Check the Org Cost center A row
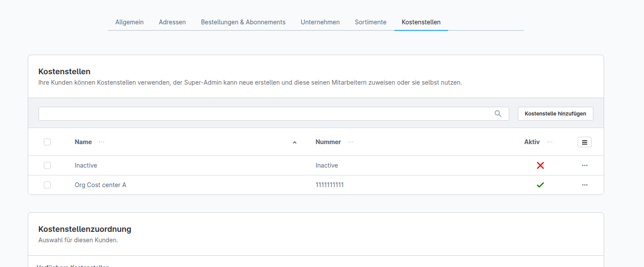 pyautogui.click(x=47, y=185)
